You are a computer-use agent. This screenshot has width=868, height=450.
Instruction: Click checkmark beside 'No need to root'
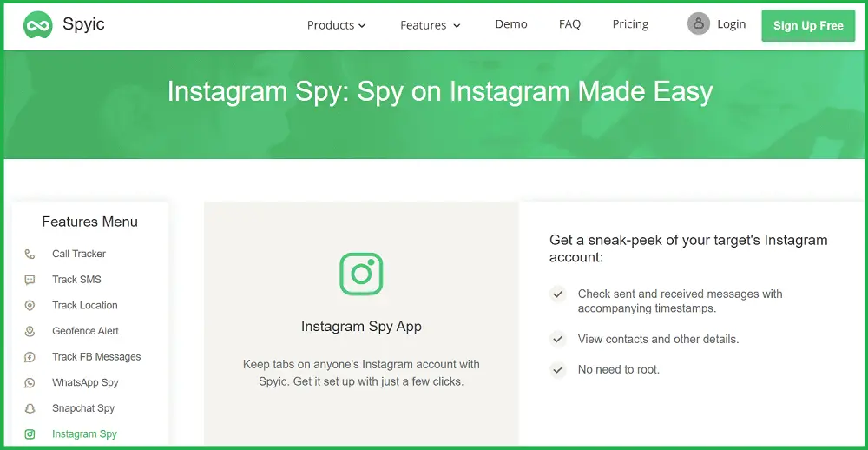[558, 370]
